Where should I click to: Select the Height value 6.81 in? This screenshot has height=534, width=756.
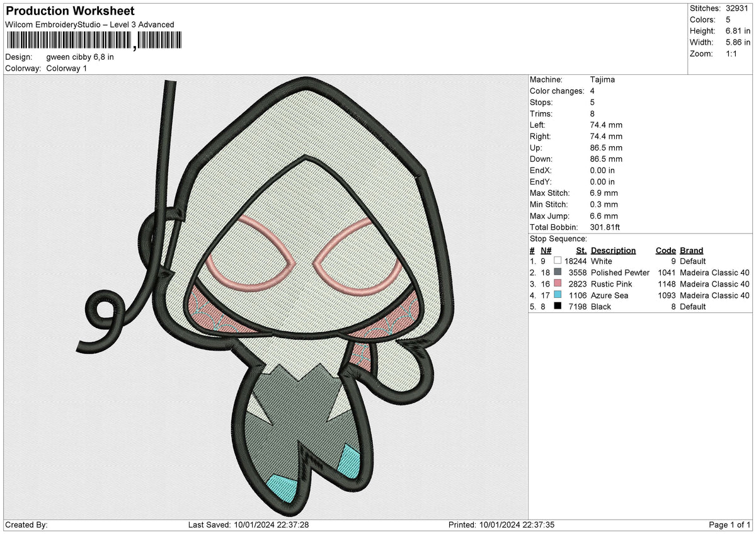click(738, 31)
